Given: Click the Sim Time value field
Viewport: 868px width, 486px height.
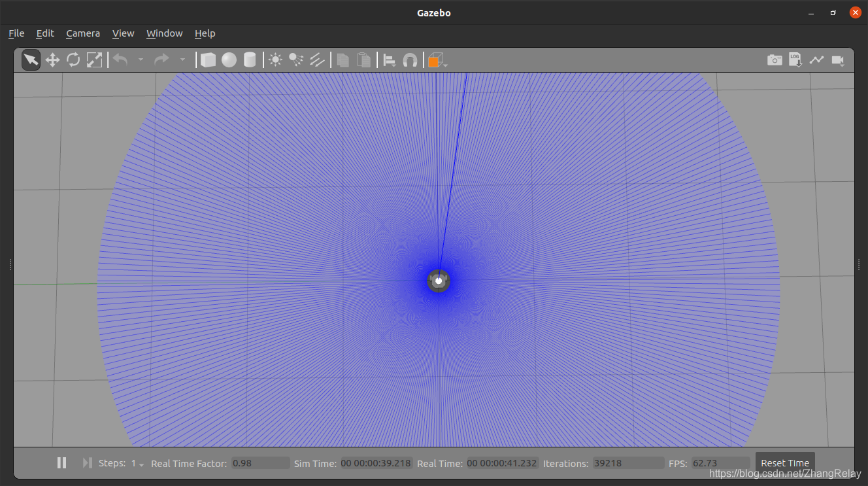Looking at the screenshot, I should tap(376, 463).
